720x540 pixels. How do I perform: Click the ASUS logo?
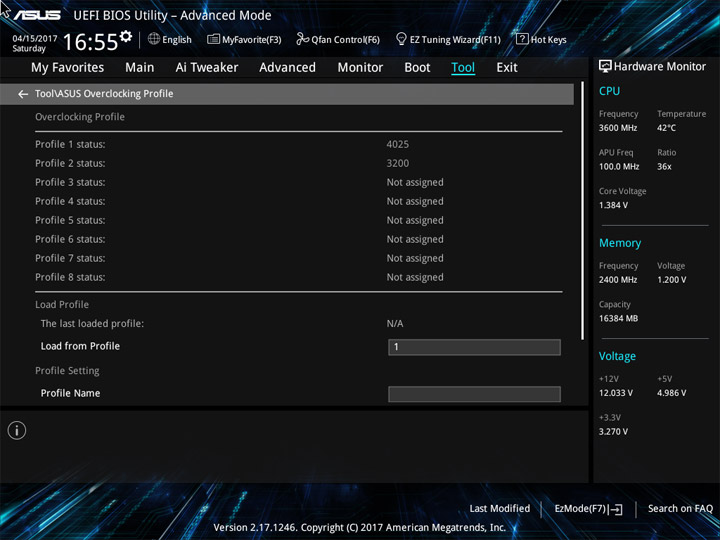click(x=37, y=15)
